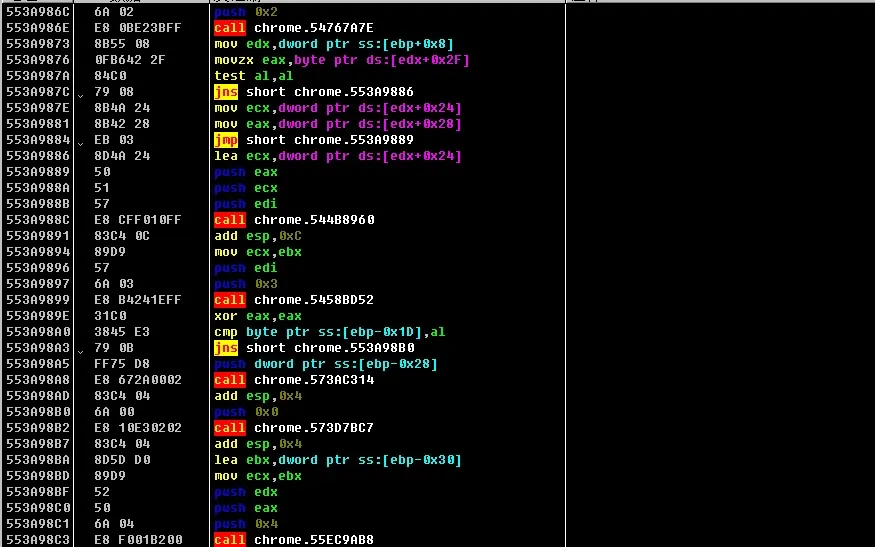Click the xor eax,eax instruction
Image resolution: width=875 pixels, height=547 pixels.
pos(258,316)
